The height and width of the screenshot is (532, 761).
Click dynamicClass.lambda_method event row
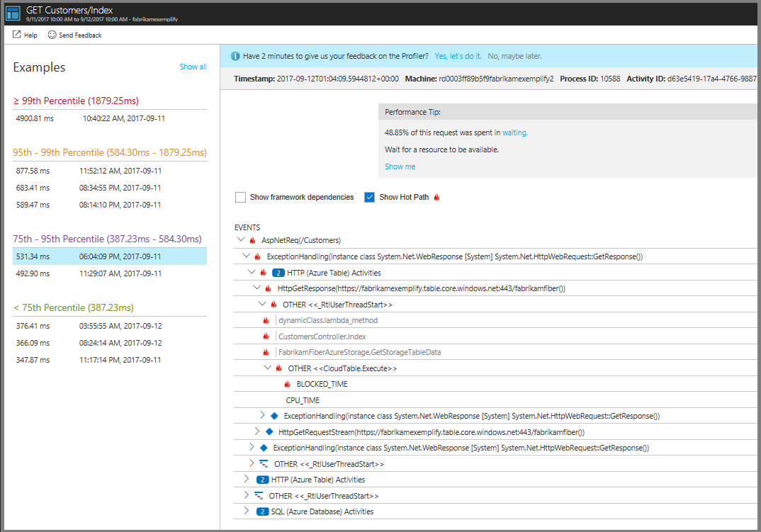click(x=495, y=320)
